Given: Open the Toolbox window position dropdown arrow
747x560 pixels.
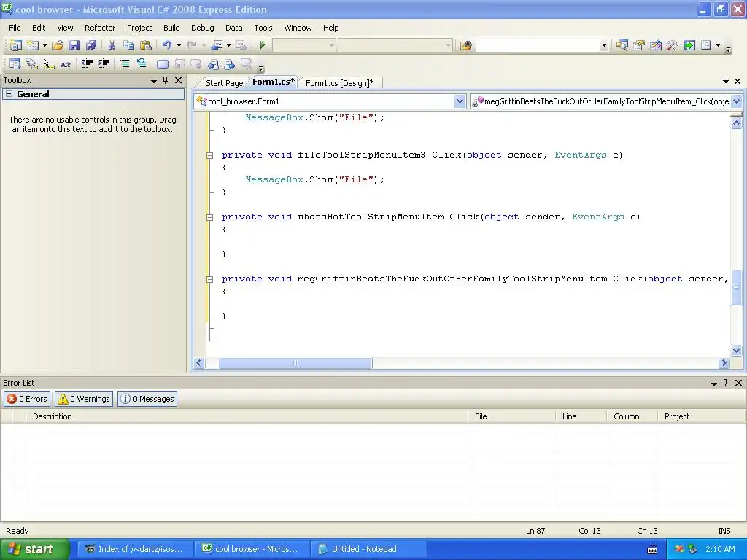Looking at the screenshot, I should coord(154,81).
